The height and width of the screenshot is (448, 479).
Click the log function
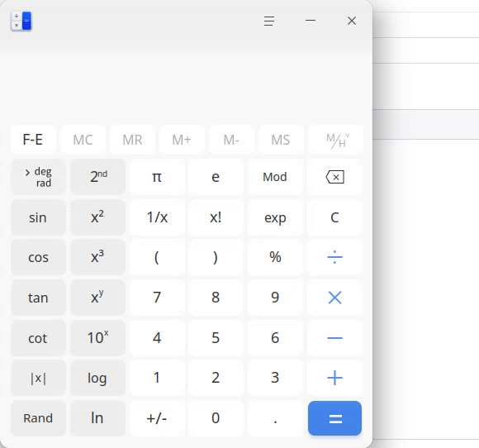point(97,378)
